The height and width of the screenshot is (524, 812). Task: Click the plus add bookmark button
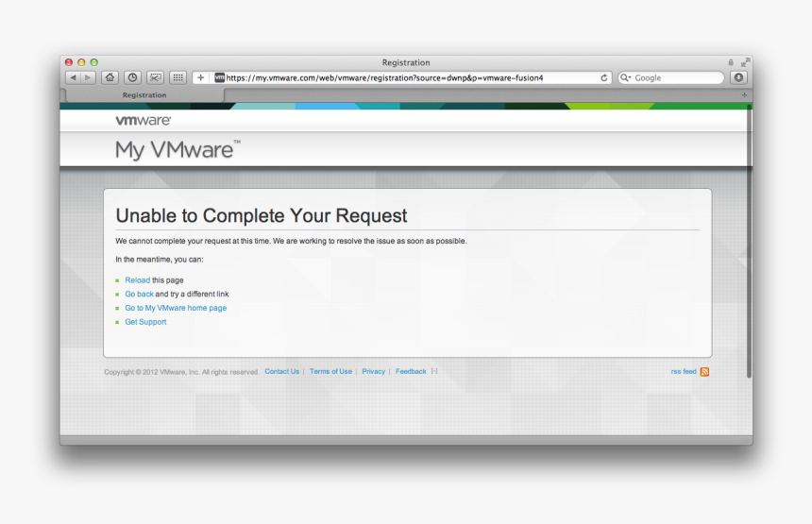[x=201, y=77]
